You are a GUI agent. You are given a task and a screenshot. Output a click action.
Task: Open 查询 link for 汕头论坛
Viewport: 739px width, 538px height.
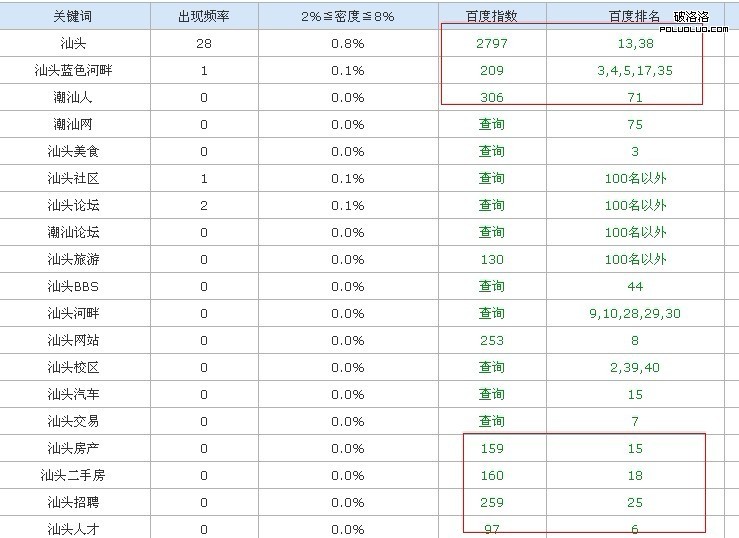pyautogui.click(x=491, y=206)
